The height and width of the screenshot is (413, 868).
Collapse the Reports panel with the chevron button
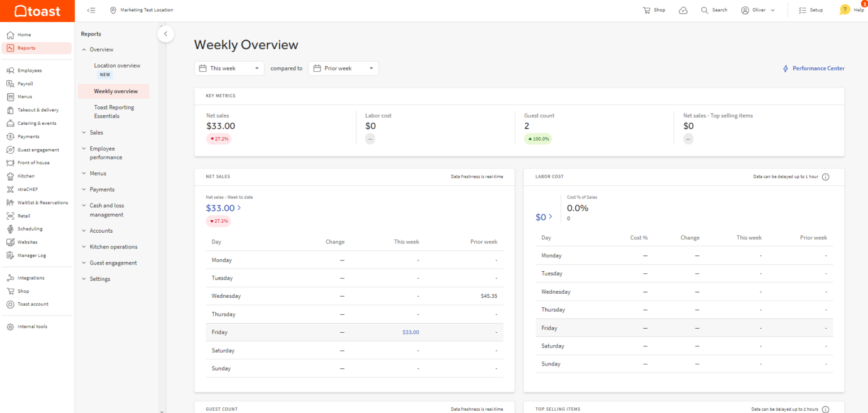pos(166,34)
